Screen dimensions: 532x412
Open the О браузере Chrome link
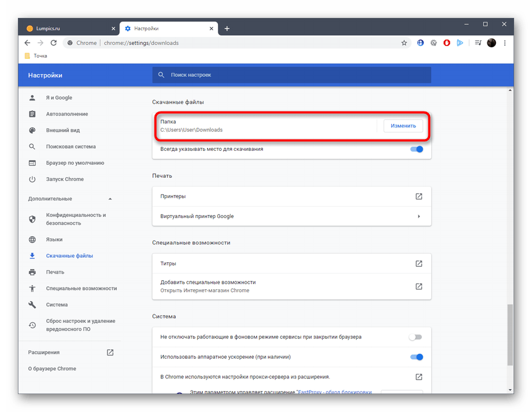point(52,369)
